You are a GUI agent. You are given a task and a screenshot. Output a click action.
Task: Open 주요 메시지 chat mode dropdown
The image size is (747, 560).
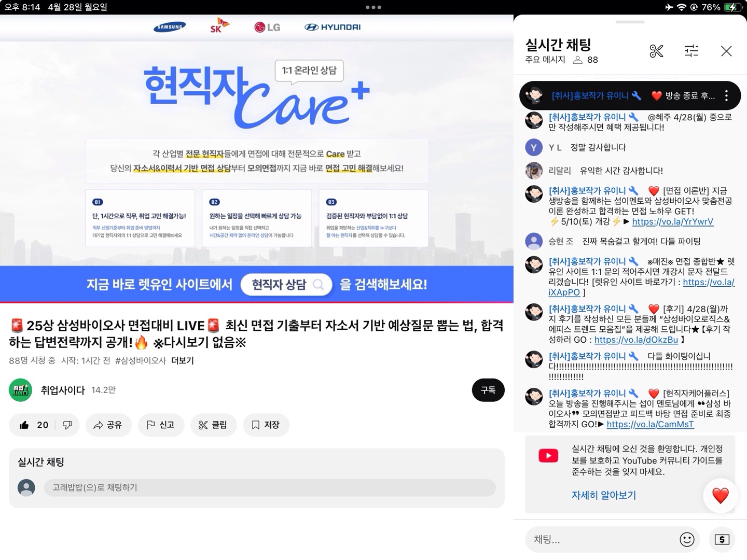545,60
